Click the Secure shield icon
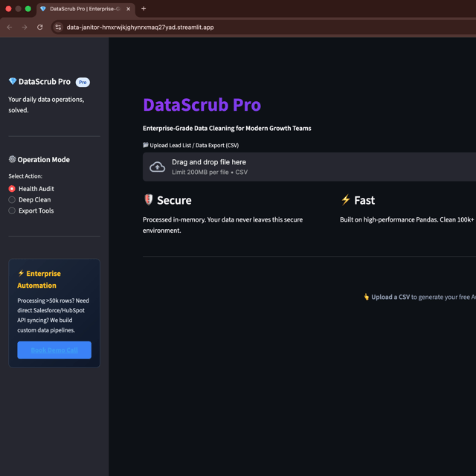The image size is (476, 476). coord(149,200)
